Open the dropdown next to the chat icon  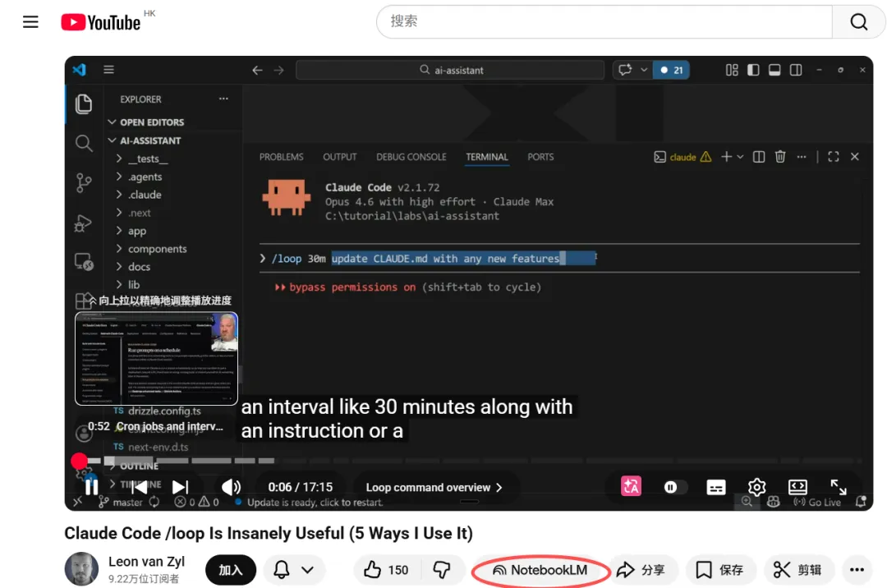644,70
